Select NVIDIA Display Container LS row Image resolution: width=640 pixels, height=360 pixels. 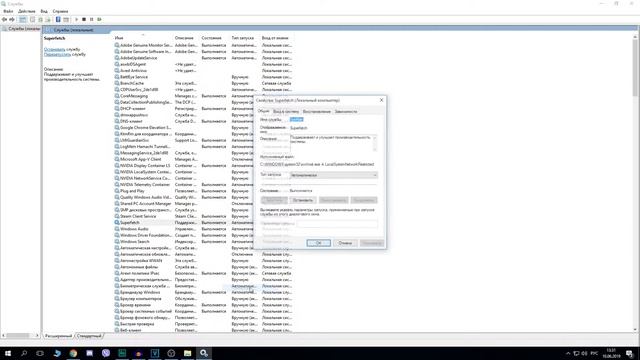coord(203,165)
